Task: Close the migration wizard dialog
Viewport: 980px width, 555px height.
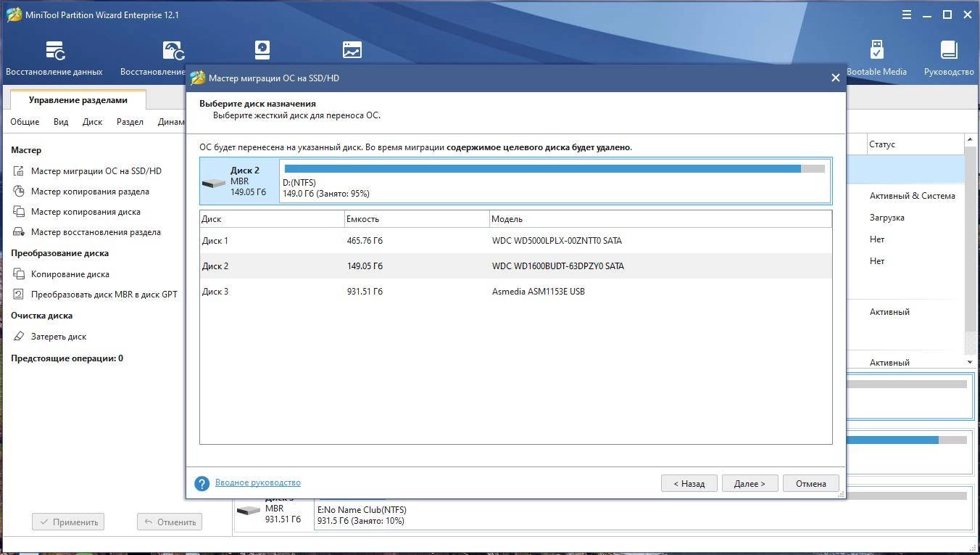Action: 835,78
